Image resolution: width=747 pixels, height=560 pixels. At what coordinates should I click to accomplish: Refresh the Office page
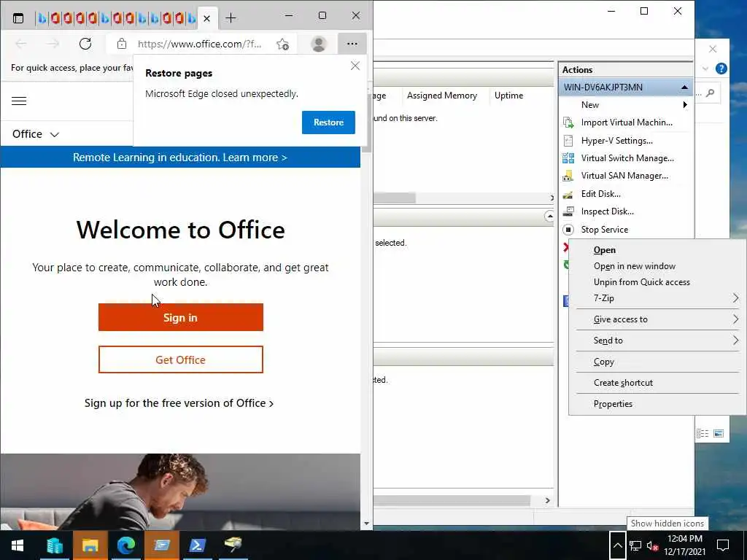click(x=85, y=44)
